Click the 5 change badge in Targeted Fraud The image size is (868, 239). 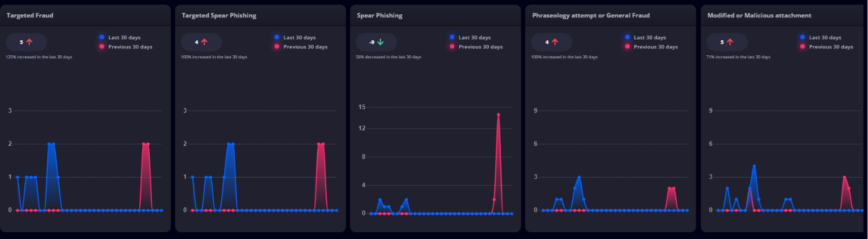tap(25, 42)
